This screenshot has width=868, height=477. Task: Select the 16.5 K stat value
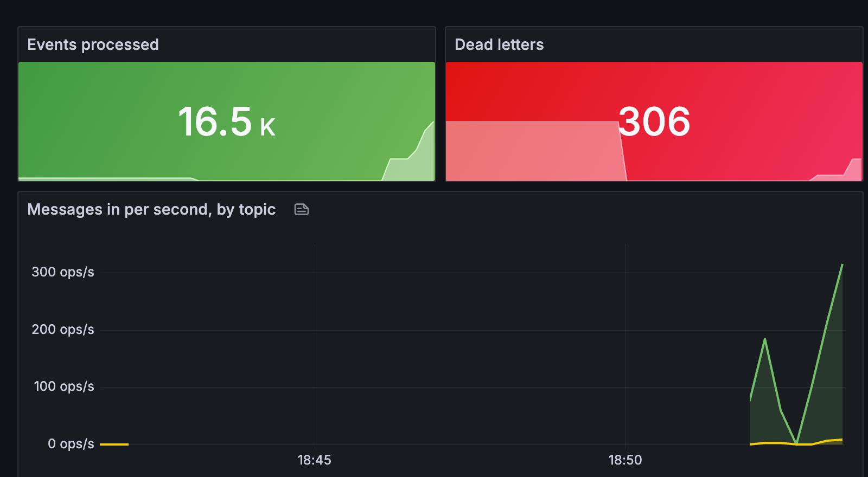(227, 121)
